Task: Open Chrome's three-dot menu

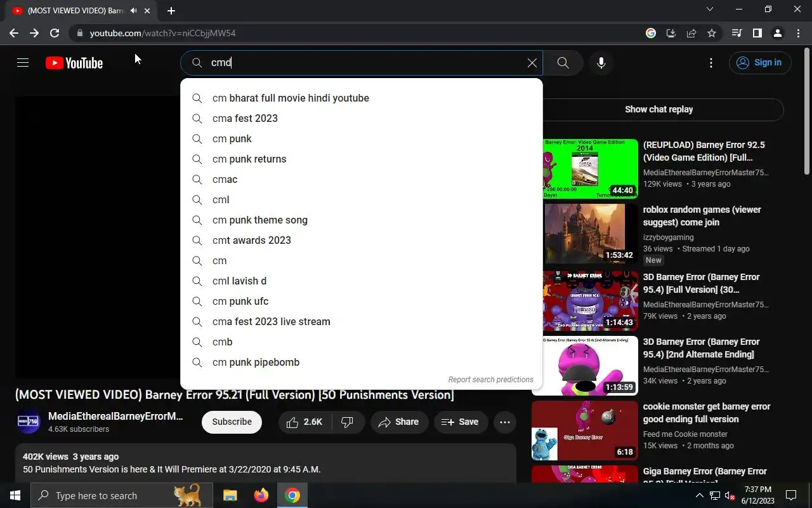Action: [798, 33]
